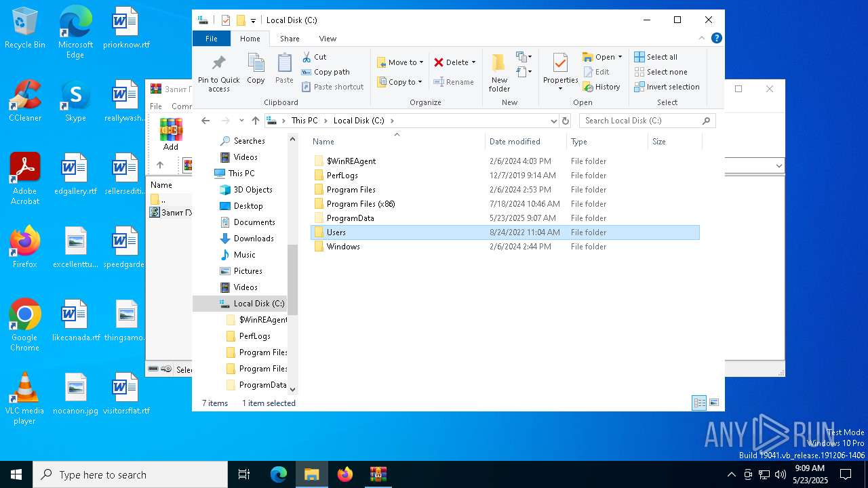Select the Windows folder row
Viewport: 868px width, 488px height.
[x=505, y=247]
